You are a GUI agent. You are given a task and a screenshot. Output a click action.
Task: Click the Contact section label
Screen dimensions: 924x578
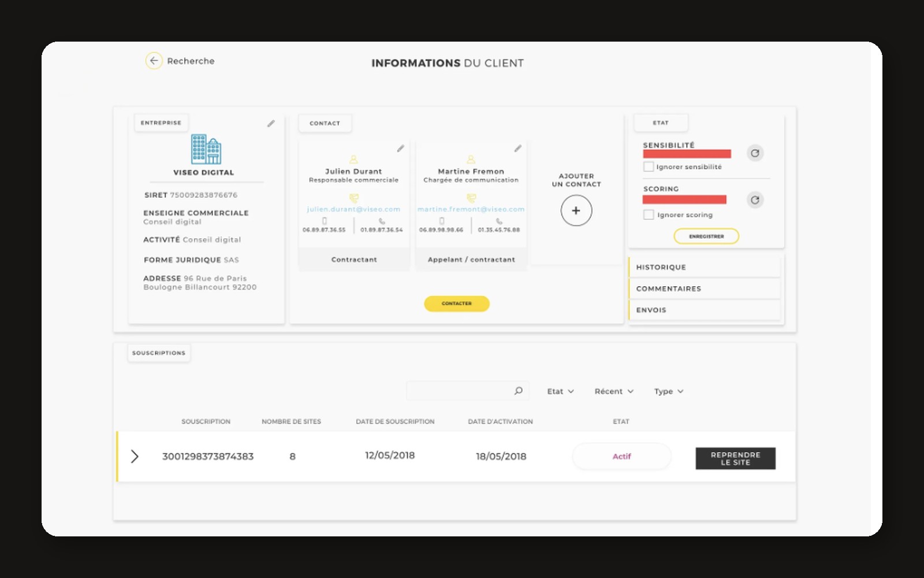[x=325, y=123]
